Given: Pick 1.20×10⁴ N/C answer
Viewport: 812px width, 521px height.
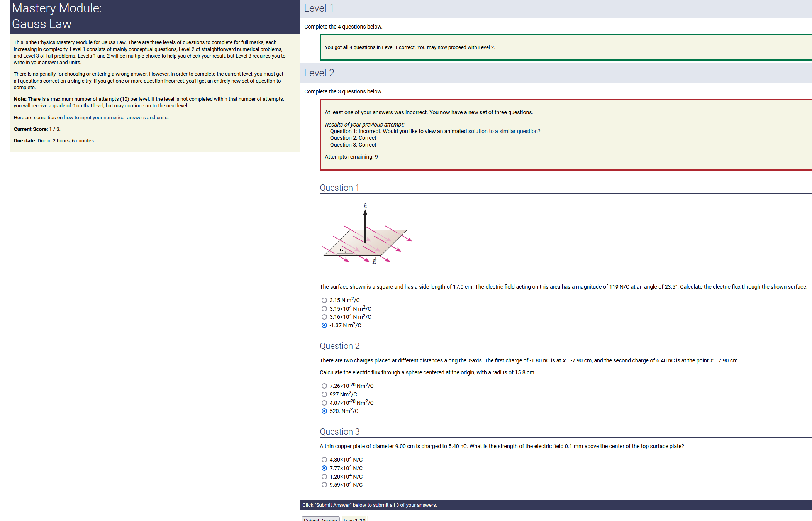Looking at the screenshot, I should click(x=324, y=477).
